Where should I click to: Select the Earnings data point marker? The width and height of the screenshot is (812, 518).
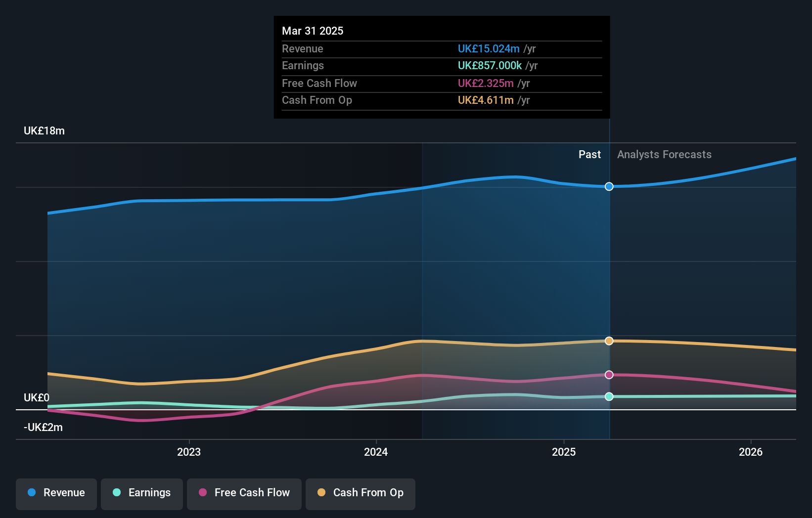coord(609,396)
